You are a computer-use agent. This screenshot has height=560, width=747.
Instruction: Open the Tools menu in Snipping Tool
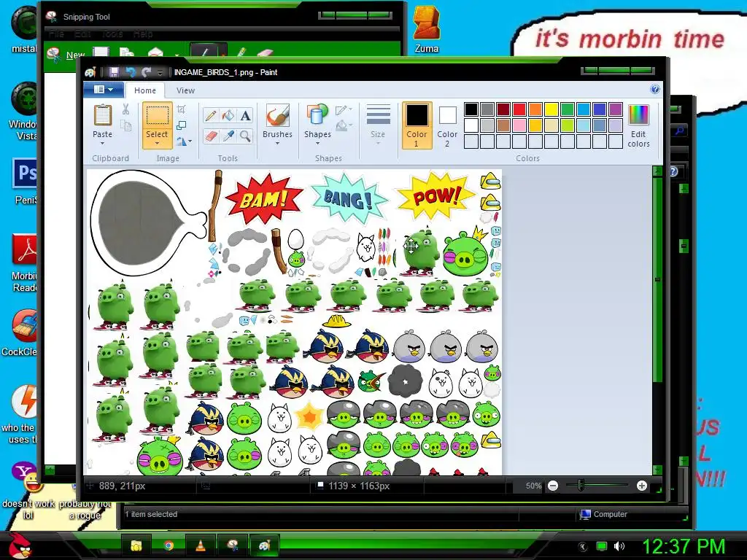pyautogui.click(x=112, y=34)
